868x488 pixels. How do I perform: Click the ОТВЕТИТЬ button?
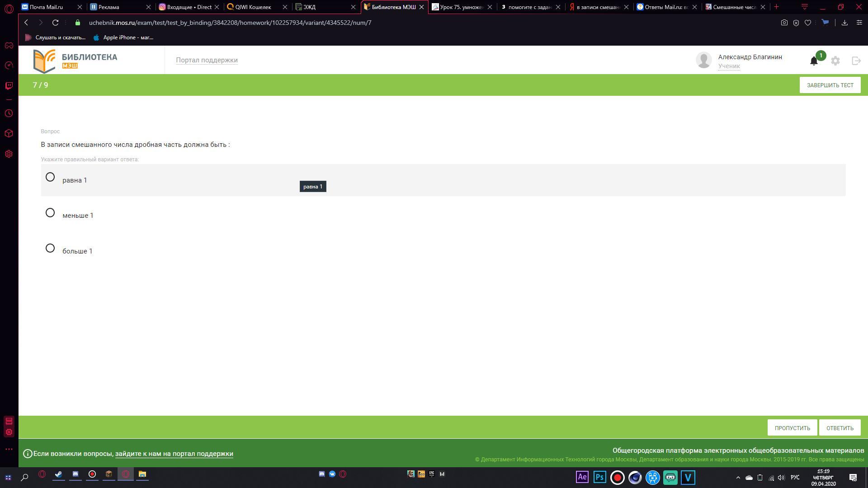[x=840, y=428]
